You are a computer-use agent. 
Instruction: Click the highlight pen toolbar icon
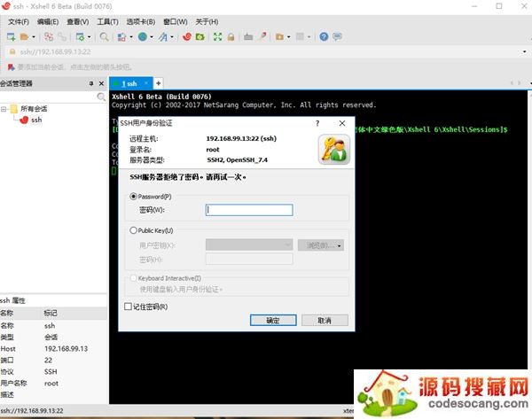click(262, 36)
